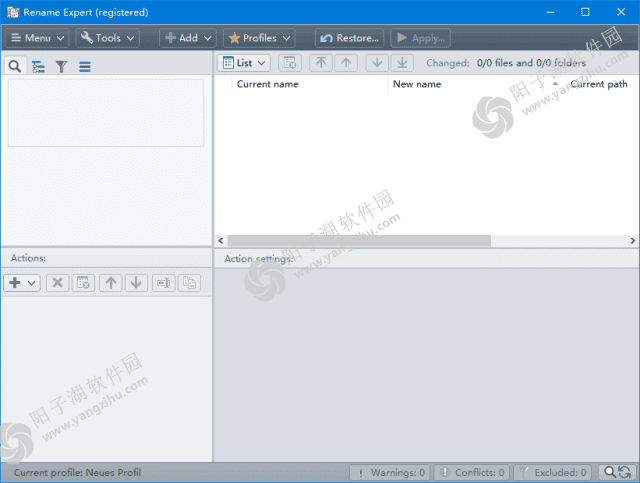Click the Changed files and folders counter
Screen dimensions: 640x483
coord(506,63)
